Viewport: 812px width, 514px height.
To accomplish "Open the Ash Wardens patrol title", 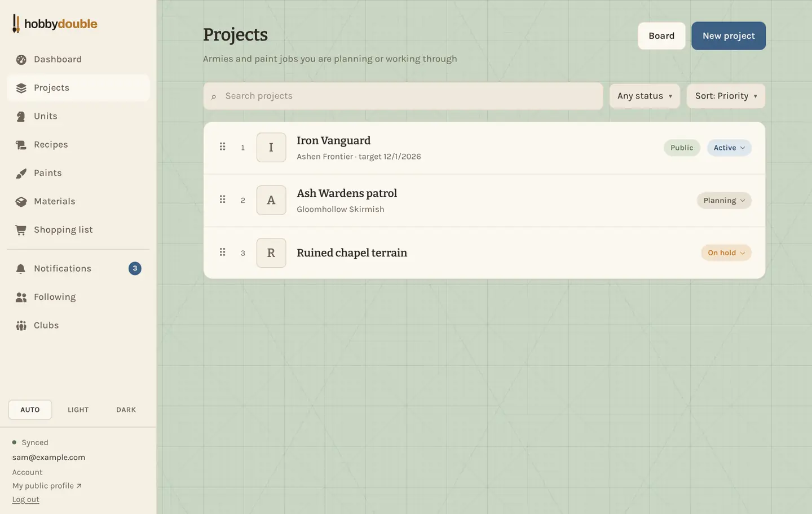I will click(347, 193).
